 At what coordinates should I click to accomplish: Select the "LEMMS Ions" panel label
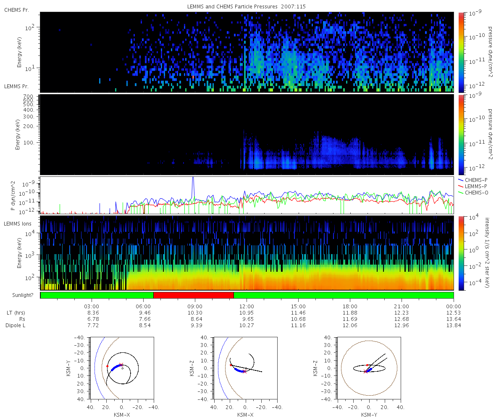point(18,224)
